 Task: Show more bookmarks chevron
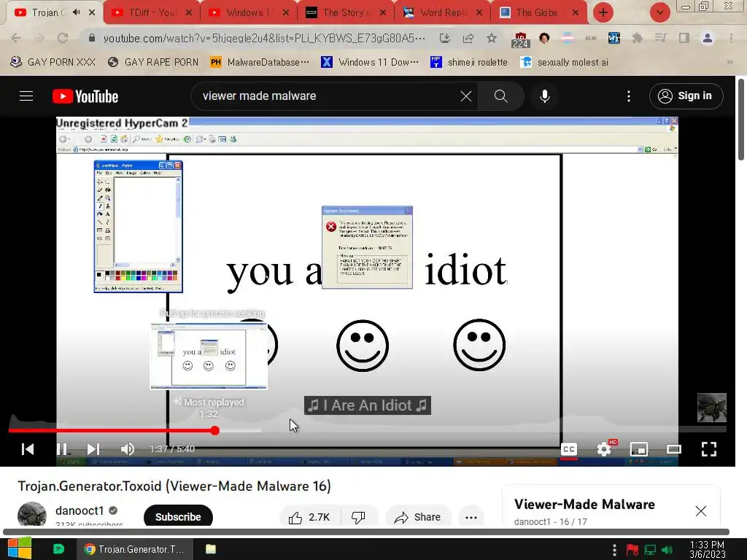729,63
